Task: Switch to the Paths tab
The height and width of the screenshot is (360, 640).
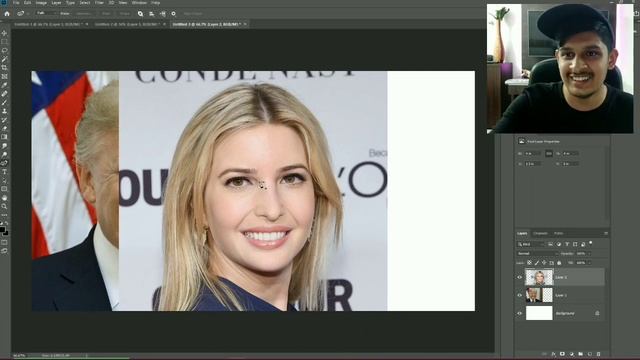Action: (x=559, y=233)
